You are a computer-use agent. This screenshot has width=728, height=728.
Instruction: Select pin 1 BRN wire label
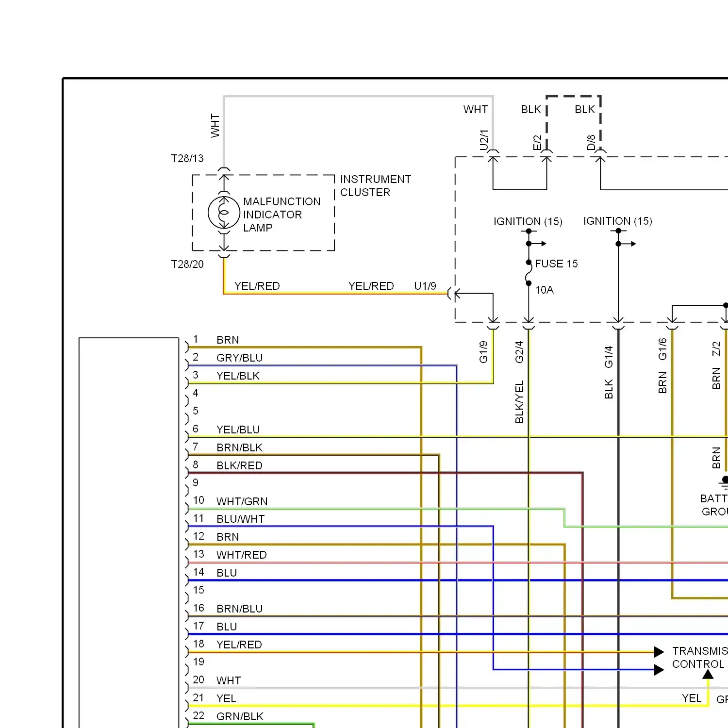pyautogui.click(x=228, y=340)
